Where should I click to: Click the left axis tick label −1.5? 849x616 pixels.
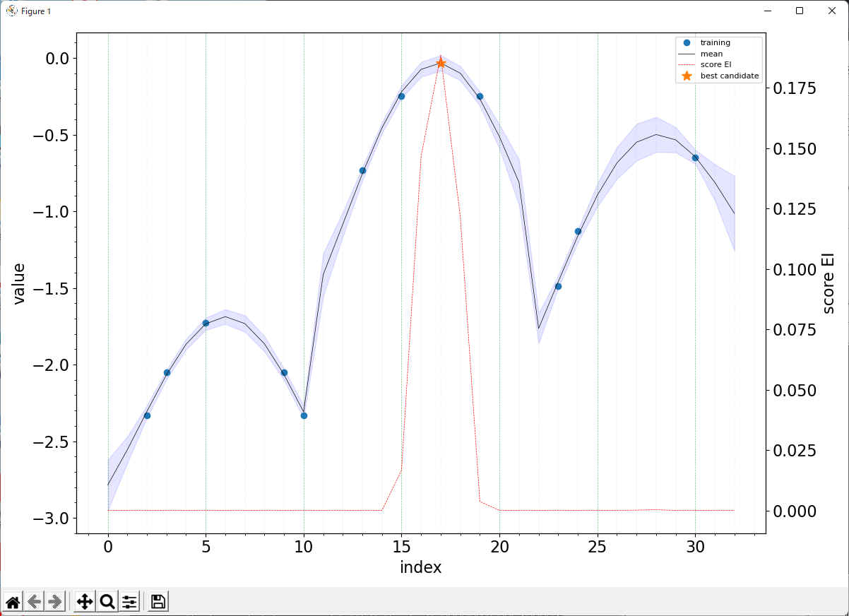coord(49,288)
